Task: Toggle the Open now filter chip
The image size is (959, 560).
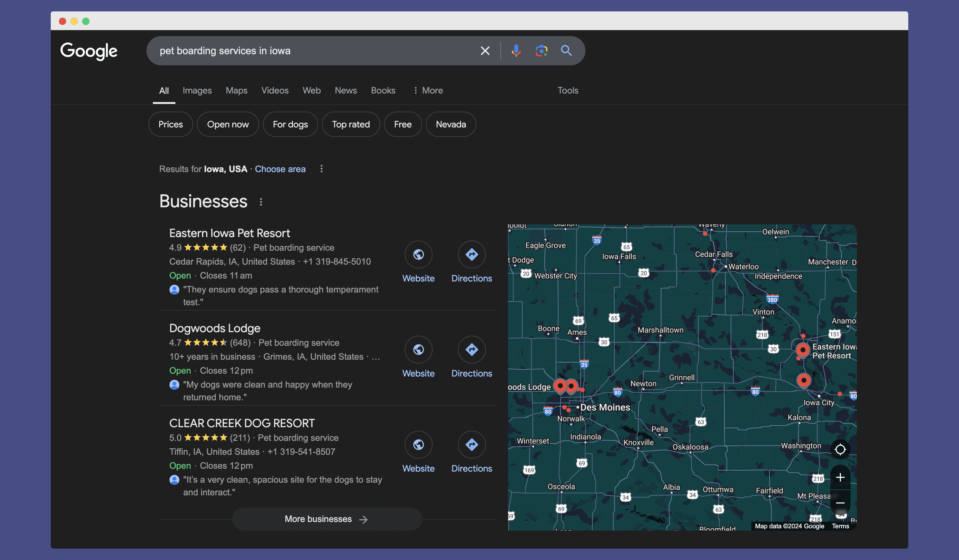Action: pos(228,125)
